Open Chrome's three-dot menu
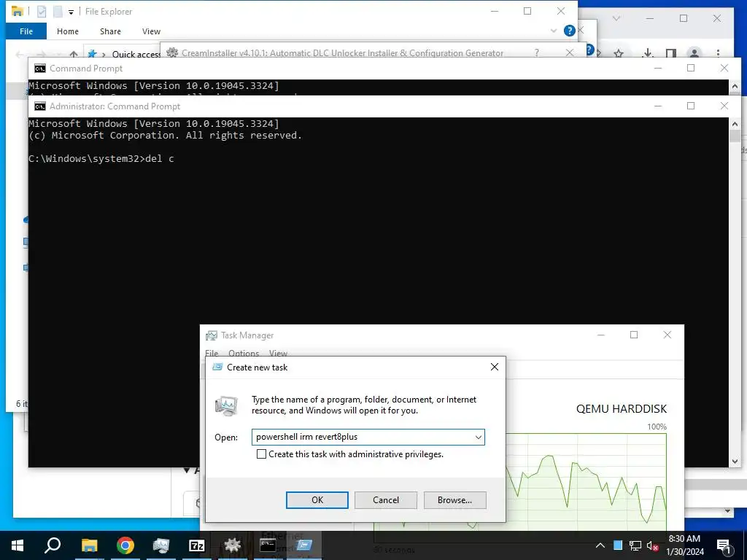The height and width of the screenshot is (560, 747). (718, 53)
